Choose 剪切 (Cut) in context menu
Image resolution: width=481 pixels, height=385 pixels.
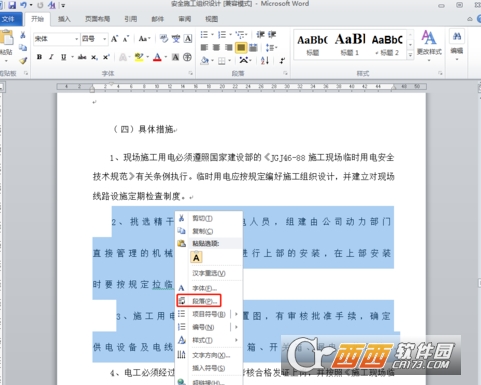[209, 218]
